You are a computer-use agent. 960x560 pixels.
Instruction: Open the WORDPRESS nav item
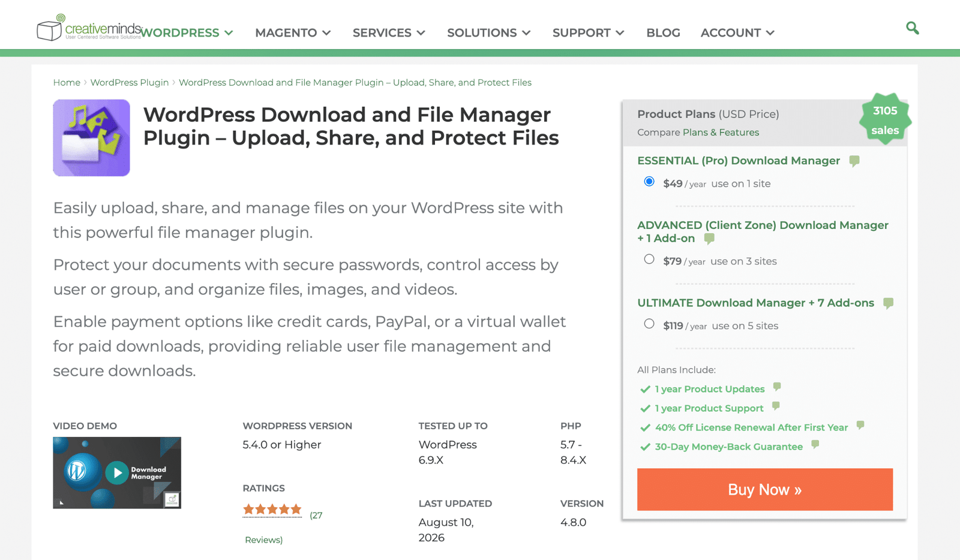click(x=180, y=33)
